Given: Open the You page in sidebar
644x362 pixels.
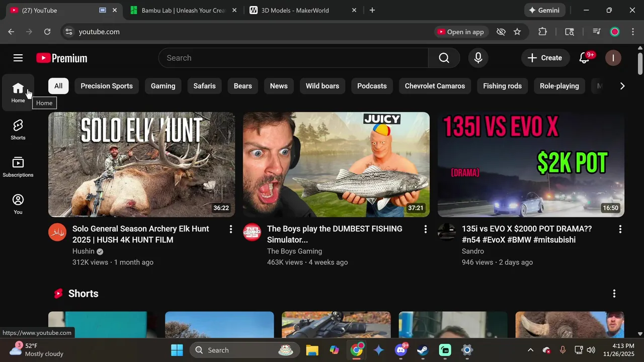Looking at the screenshot, I should point(18,204).
